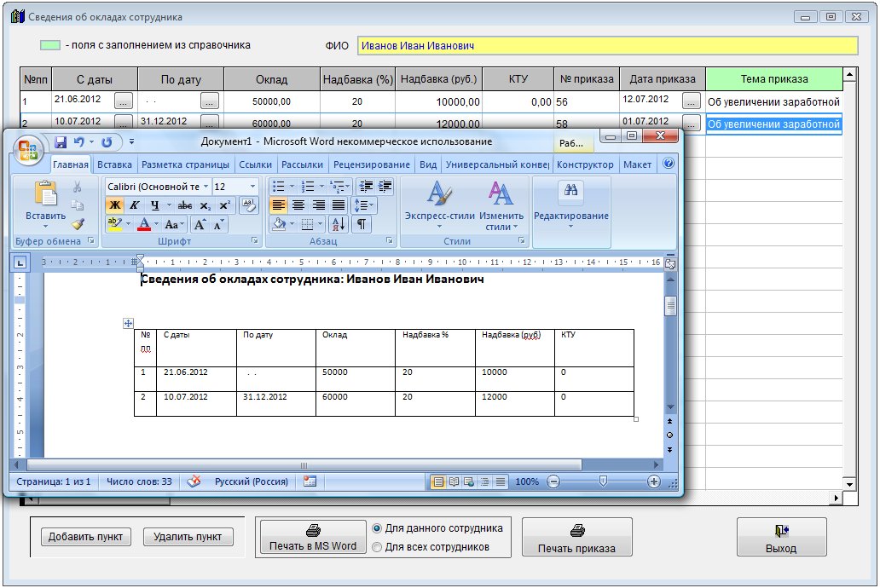Expand the font size dropdown

(252, 187)
